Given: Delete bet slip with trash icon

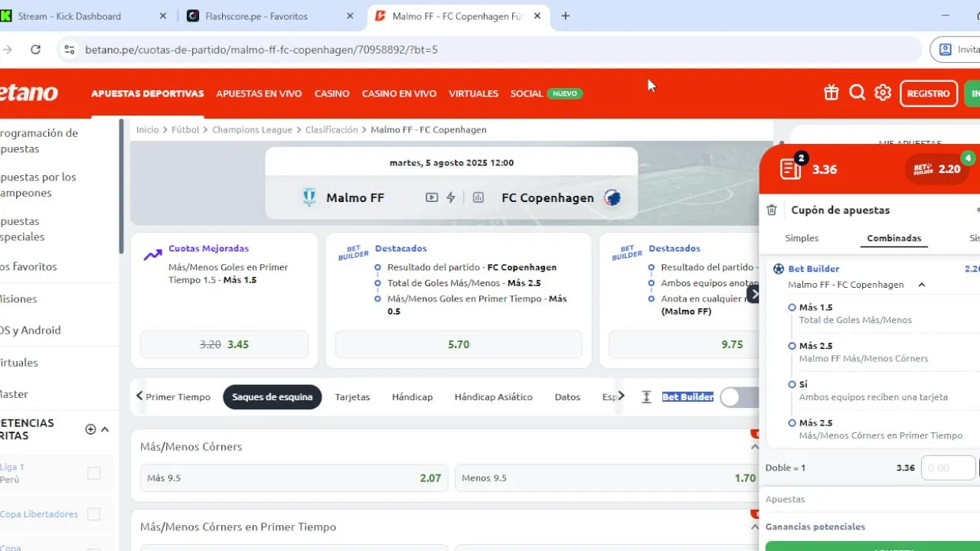Looking at the screenshot, I should pyautogui.click(x=772, y=210).
